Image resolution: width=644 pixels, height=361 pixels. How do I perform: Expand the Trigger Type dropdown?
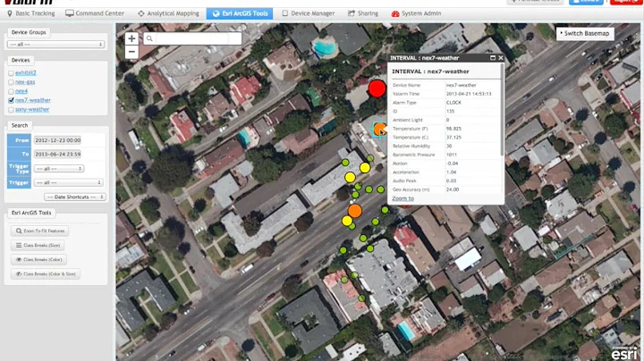coord(59,169)
